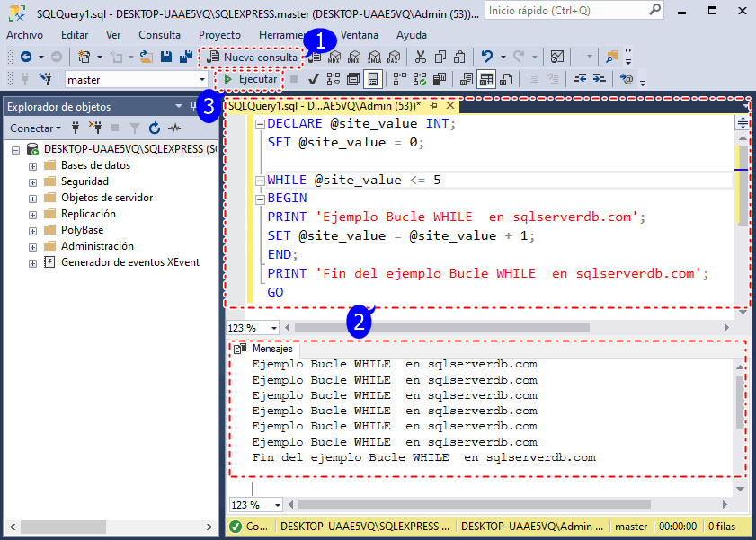Toggle the pin on SQLQuery1.sql tab
756x540 pixels.
click(x=433, y=105)
